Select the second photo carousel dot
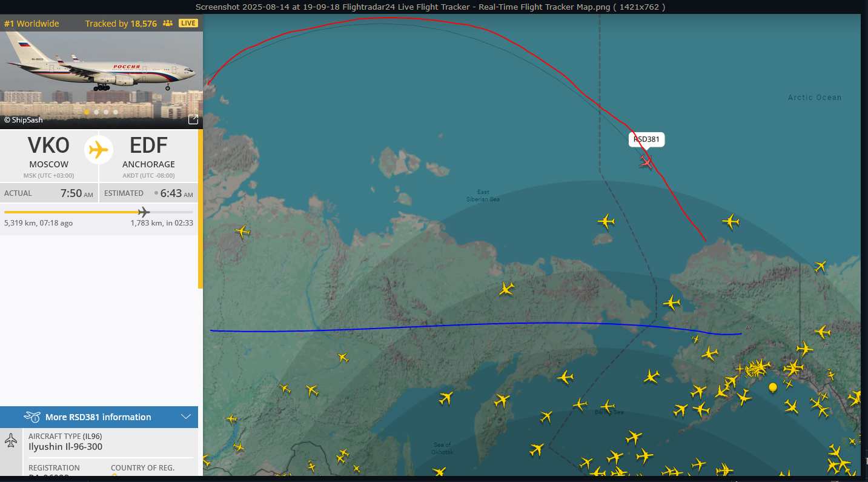 96,112
